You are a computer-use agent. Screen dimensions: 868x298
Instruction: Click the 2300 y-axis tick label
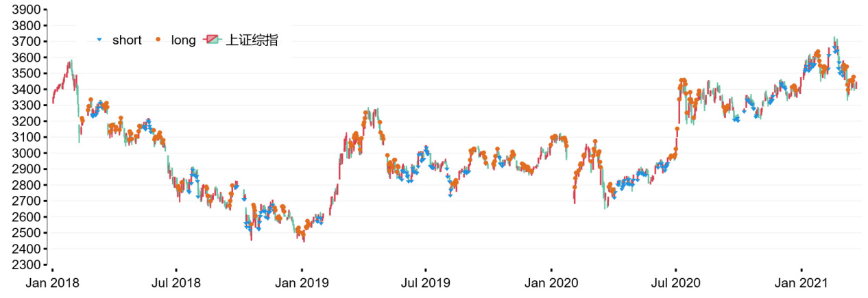(x=25, y=264)
